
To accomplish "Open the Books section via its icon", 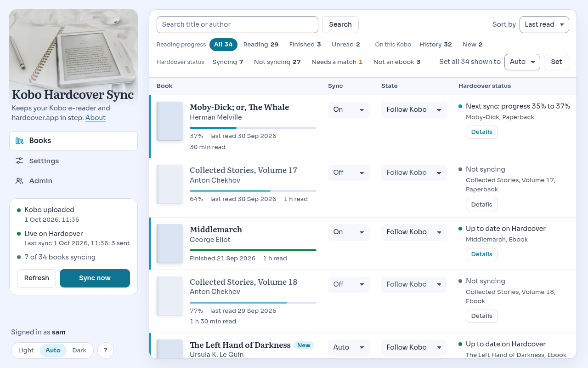I will point(19,141).
